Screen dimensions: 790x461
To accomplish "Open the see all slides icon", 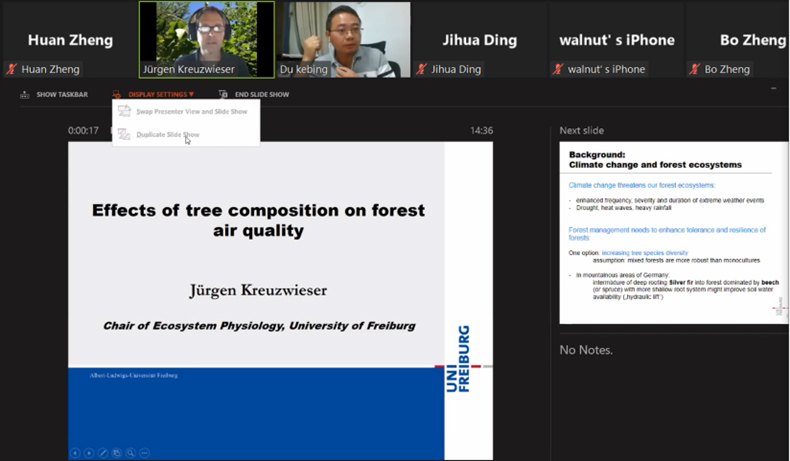I will pyautogui.click(x=117, y=453).
